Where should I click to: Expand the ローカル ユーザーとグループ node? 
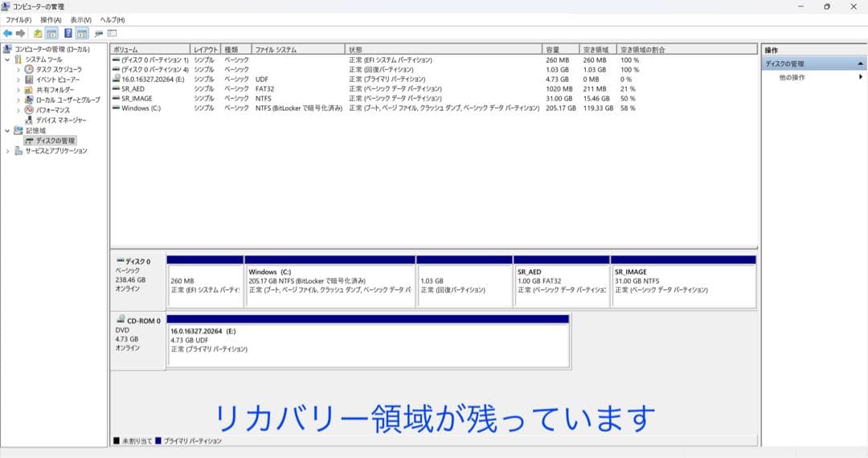click(x=18, y=100)
